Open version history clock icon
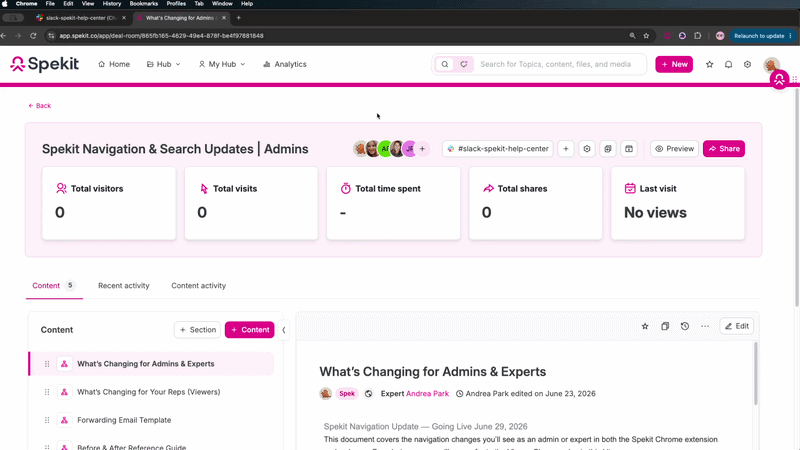Screen dimensions: 800x450 [x=685, y=326]
